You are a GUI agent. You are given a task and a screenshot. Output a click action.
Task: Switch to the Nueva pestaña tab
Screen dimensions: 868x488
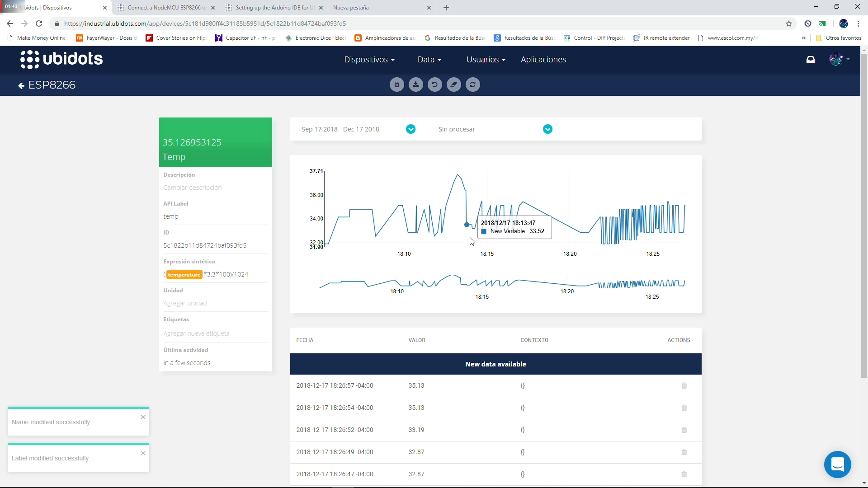coord(382,8)
